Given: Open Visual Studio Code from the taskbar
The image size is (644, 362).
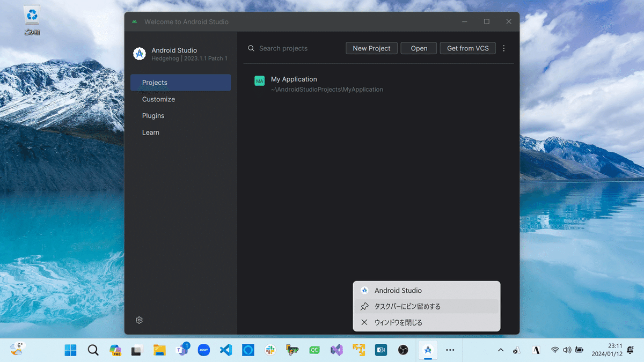Looking at the screenshot, I should click(226, 350).
